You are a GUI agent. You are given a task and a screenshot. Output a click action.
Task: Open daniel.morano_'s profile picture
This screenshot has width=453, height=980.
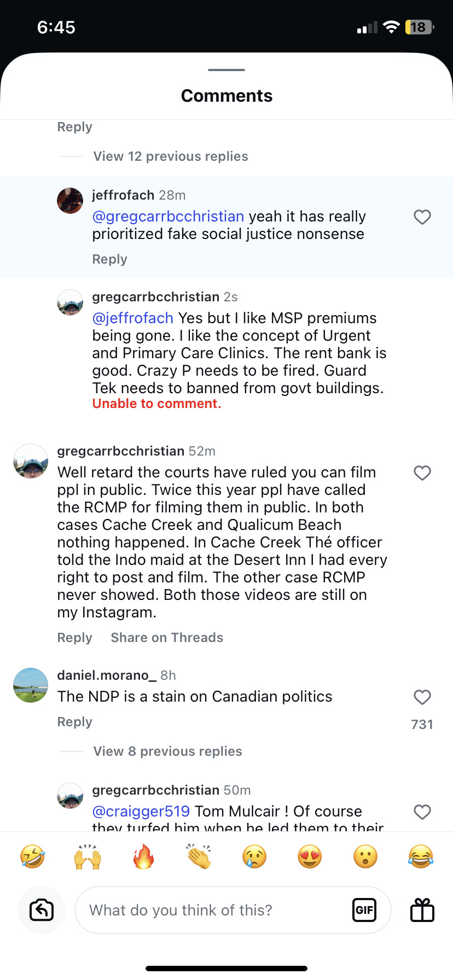(x=31, y=685)
